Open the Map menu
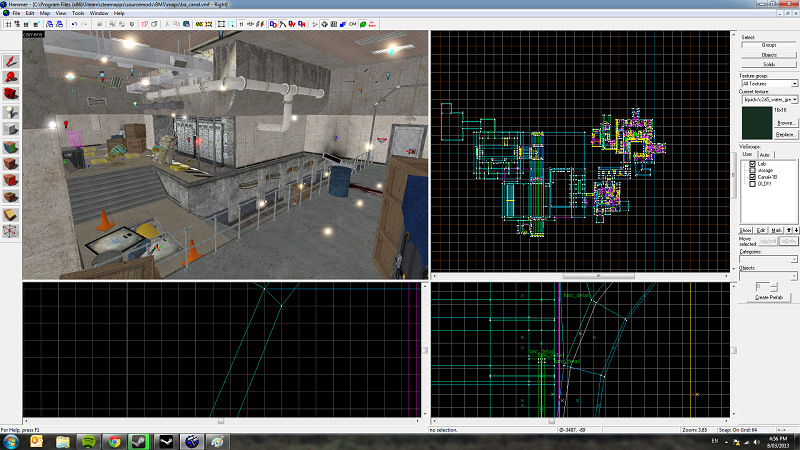Screen dimensions: 800x450 tap(45, 13)
